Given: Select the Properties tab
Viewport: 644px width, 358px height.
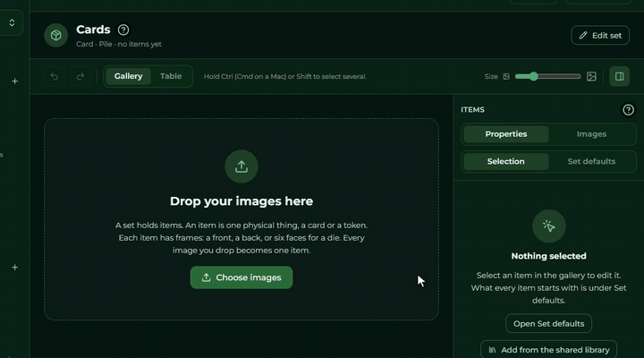Looking at the screenshot, I should (x=506, y=134).
